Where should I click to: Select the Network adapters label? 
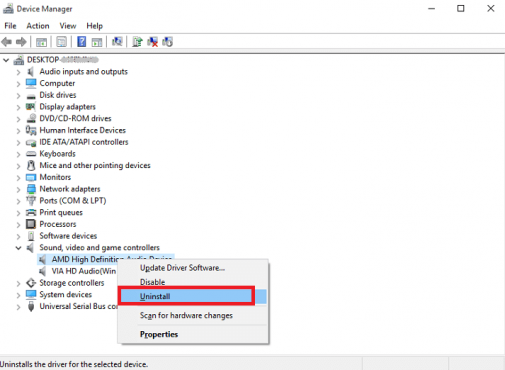[x=70, y=189]
